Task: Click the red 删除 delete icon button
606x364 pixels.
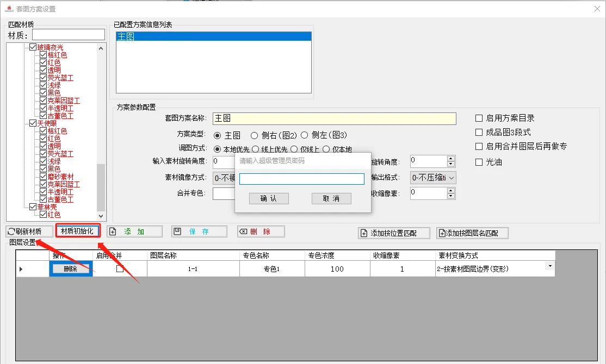Action: click(261, 231)
